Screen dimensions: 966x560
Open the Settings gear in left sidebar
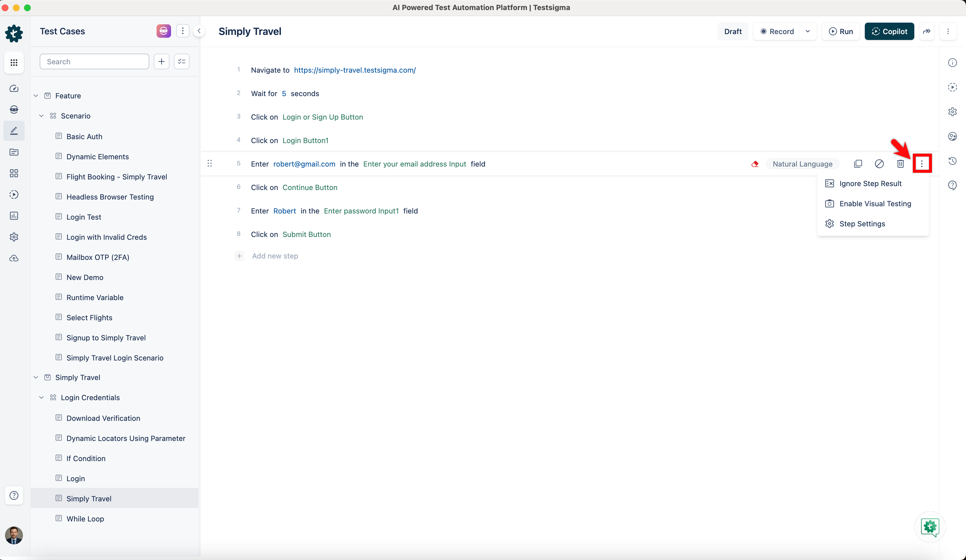[14, 237]
